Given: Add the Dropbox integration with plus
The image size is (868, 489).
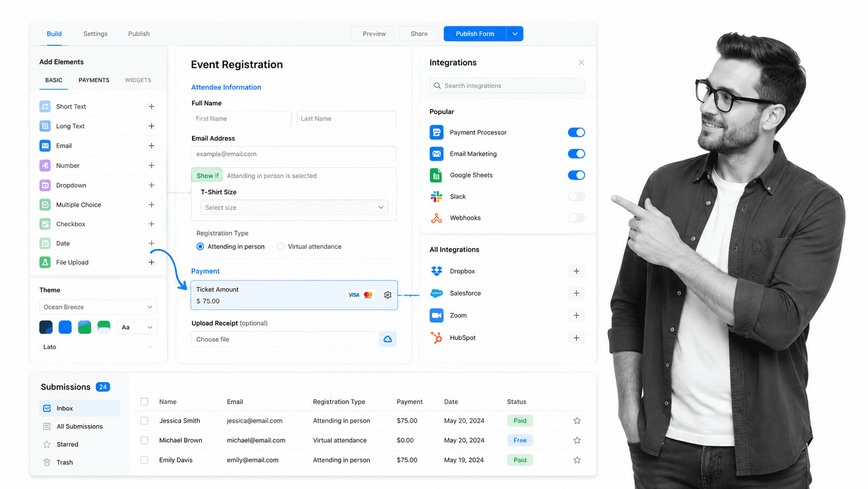Looking at the screenshot, I should [x=576, y=271].
